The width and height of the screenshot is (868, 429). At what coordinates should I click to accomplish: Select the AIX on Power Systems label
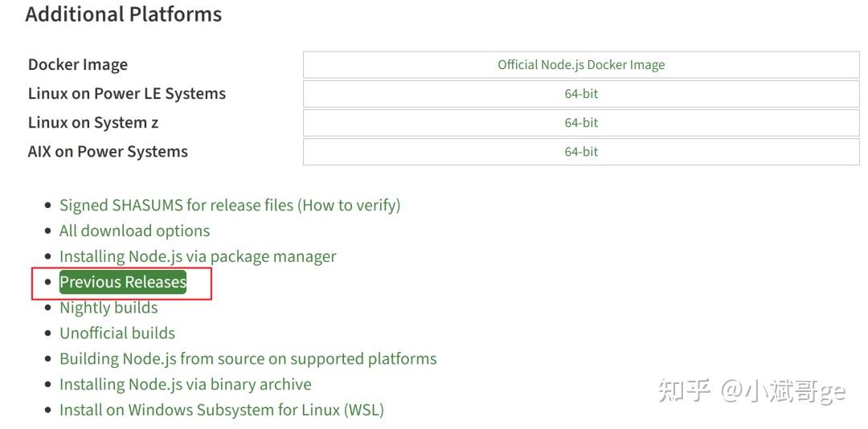click(108, 152)
